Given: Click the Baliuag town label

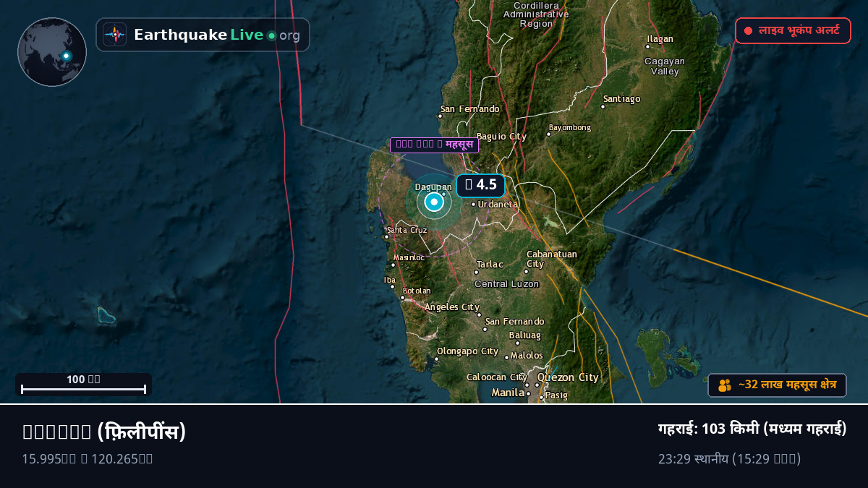Looking at the screenshot, I should point(525,335).
